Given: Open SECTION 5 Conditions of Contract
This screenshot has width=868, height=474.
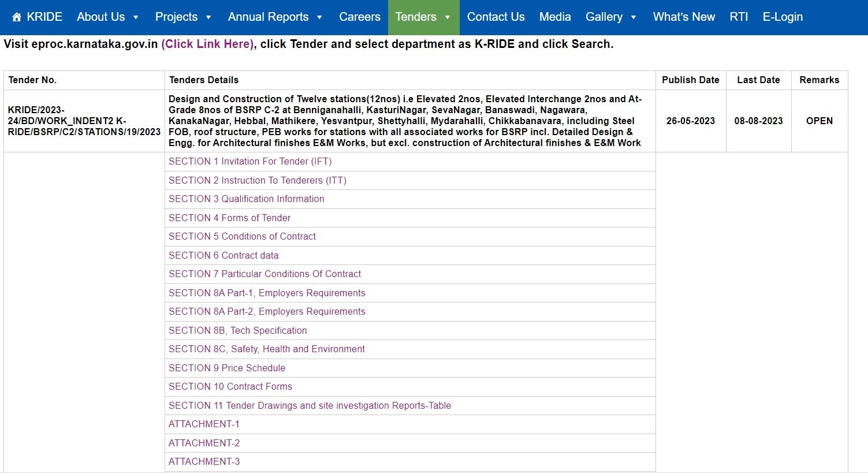Looking at the screenshot, I should pyautogui.click(x=242, y=237).
